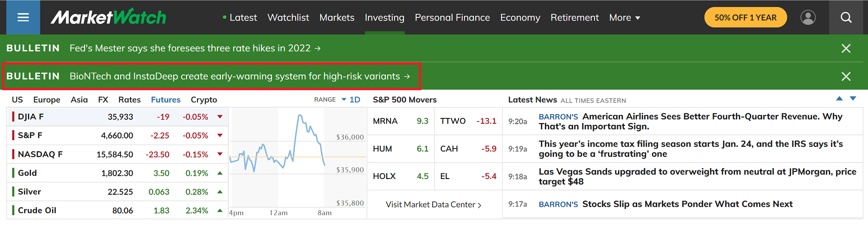Select the Silver futures row

point(117,192)
